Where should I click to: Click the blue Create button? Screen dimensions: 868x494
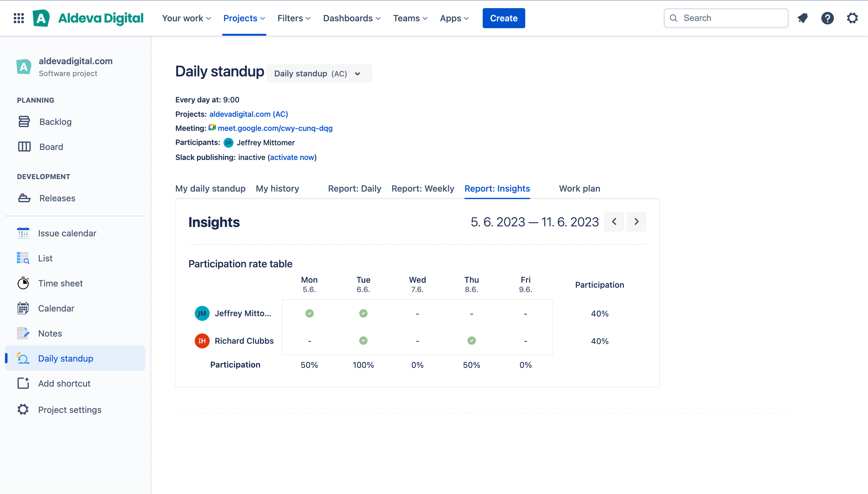[x=503, y=18]
